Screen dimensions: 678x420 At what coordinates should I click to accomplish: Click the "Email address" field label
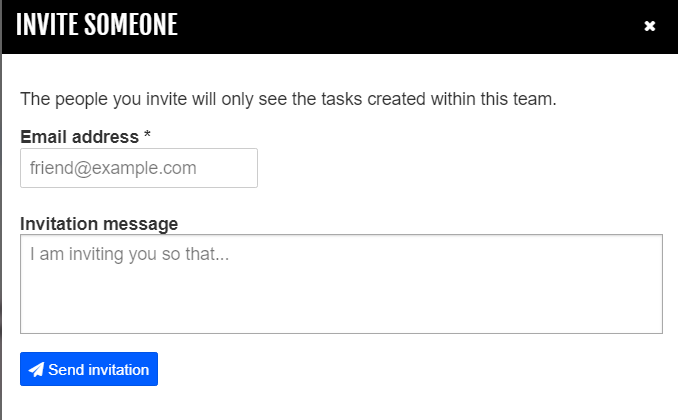click(x=79, y=136)
